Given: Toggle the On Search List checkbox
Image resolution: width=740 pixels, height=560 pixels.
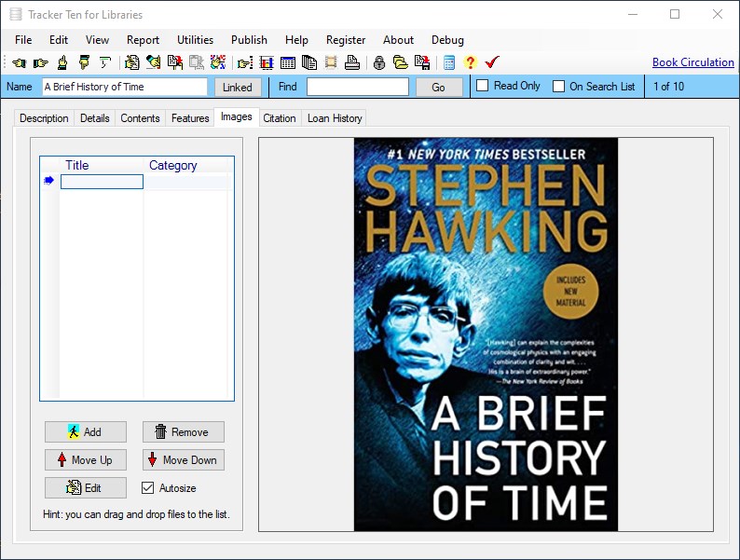Looking at the screenshot, I should tap(558, 87).
